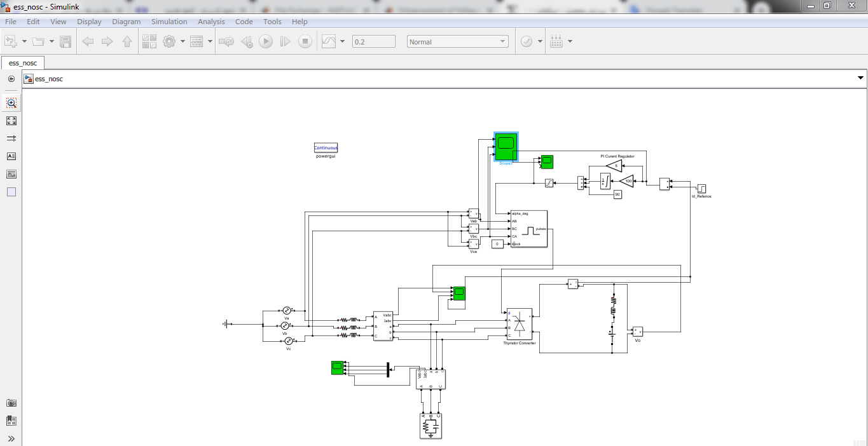Click the camera screenshot icon

11,403
